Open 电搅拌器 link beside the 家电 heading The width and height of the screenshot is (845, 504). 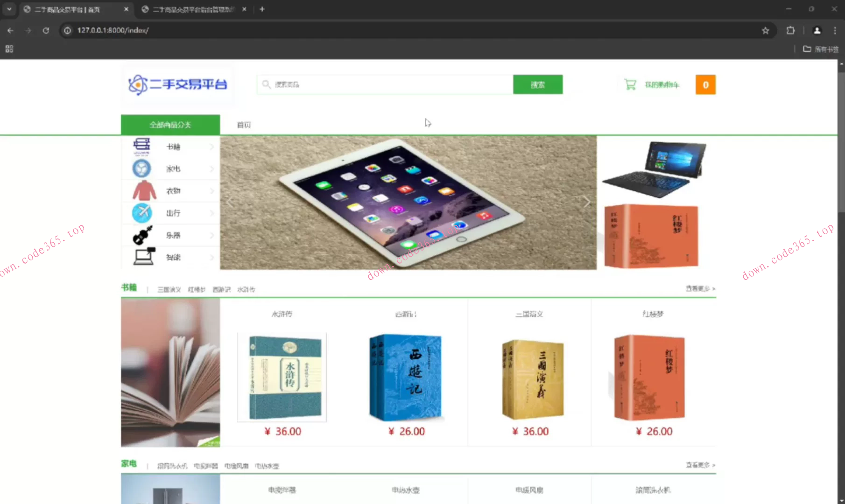pyautogui.click(x=206, y=466)
